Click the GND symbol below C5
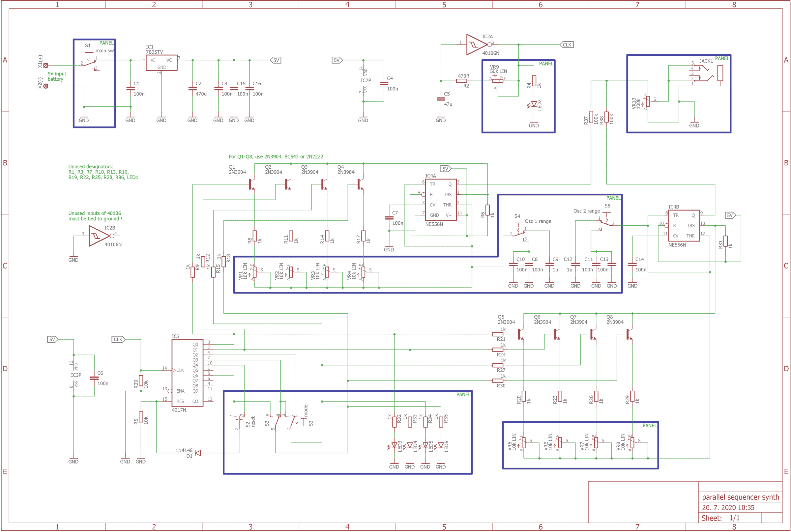 pyautogui.click(x=440, y=118)
